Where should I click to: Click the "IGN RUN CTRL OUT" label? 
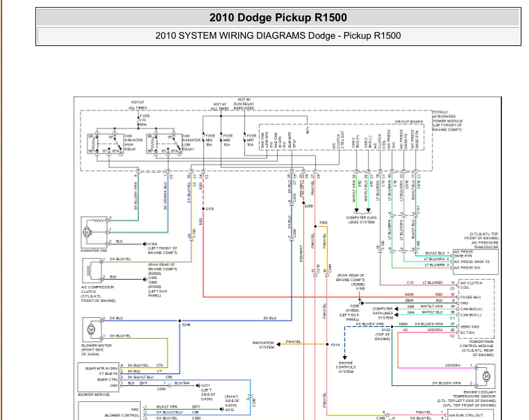[466, 415]
